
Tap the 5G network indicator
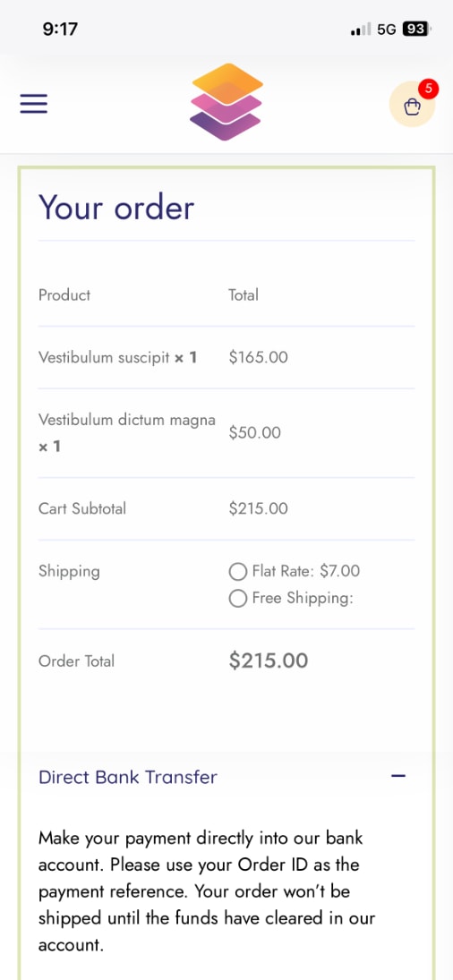point(387,30)
